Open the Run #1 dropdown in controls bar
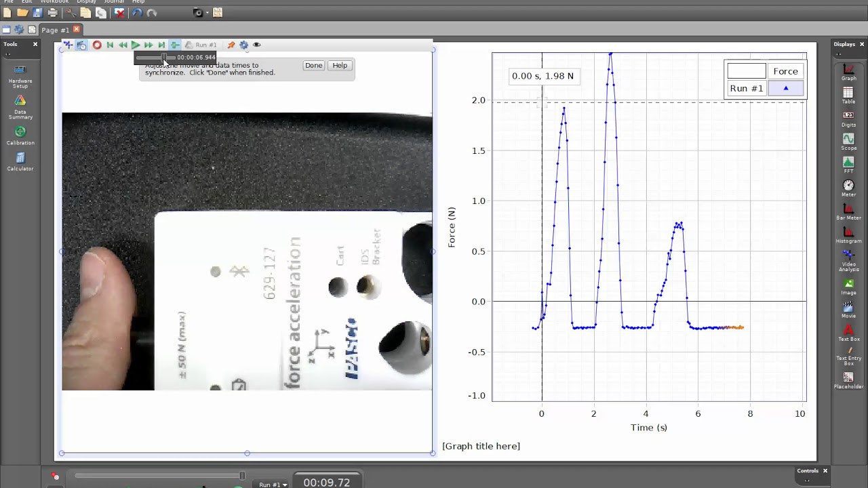This screenshot has width=868, height=488. point(273,485)
